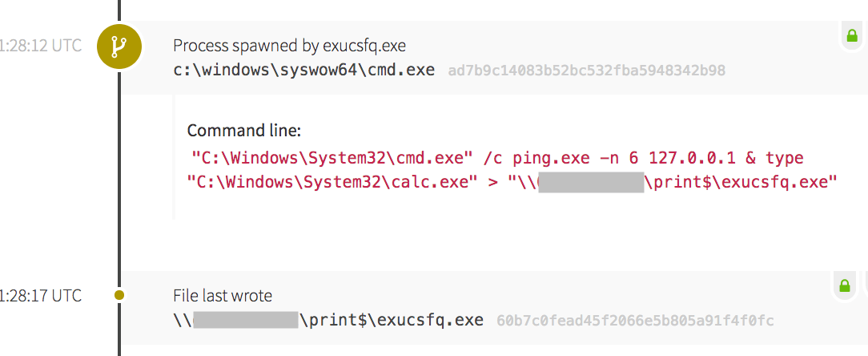Select the file last wrote timeline dot
This screenshot has width=868, height=356.
[119, 296]
